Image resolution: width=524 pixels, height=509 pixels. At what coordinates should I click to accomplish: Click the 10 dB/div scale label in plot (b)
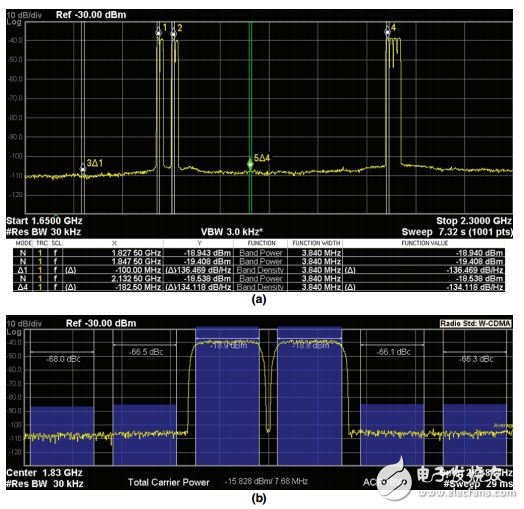24,324
